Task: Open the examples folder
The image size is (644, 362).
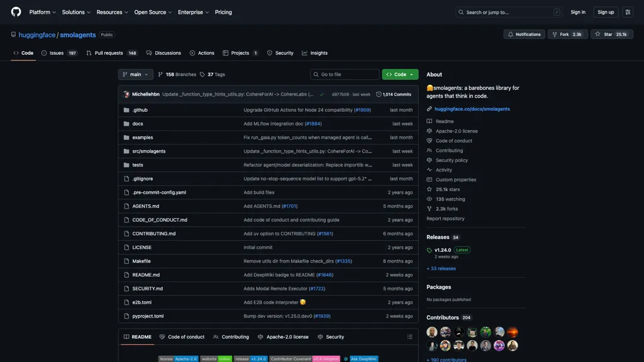Action: point(143,138)
